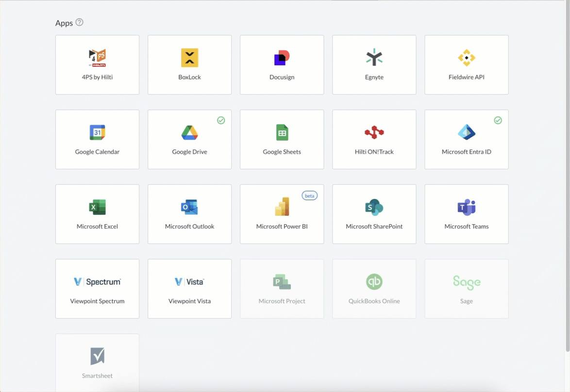Click the vertical scrollbar on the right

(x=567, y=175)
